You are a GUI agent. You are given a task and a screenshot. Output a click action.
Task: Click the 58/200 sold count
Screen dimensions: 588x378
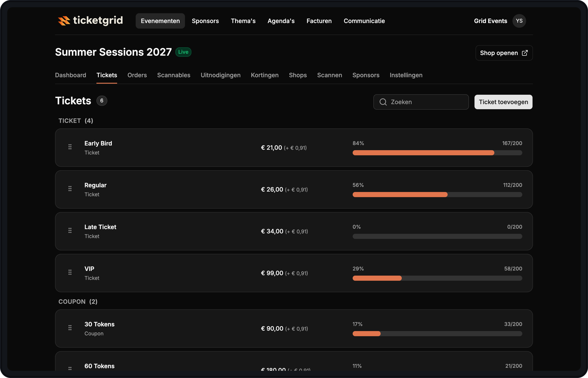pyautogui.click(x=513, y=269)
